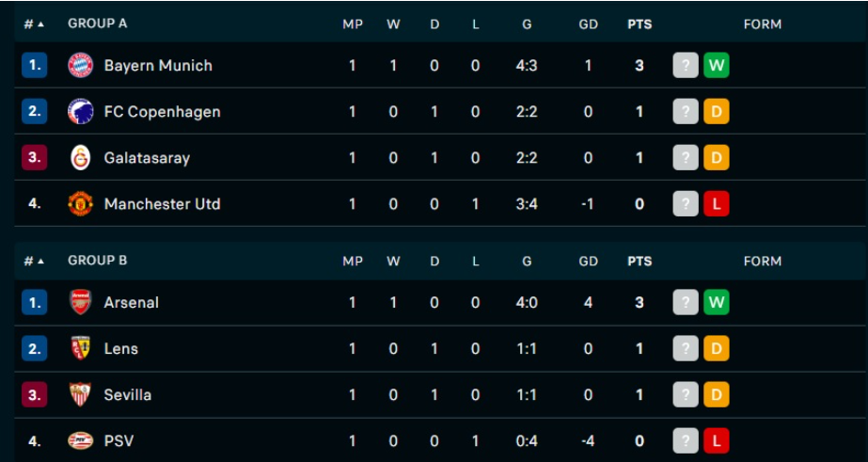Viewport: 868px width, 462px height.
Task: Click the PSV club logo
Action: [81, 440]
